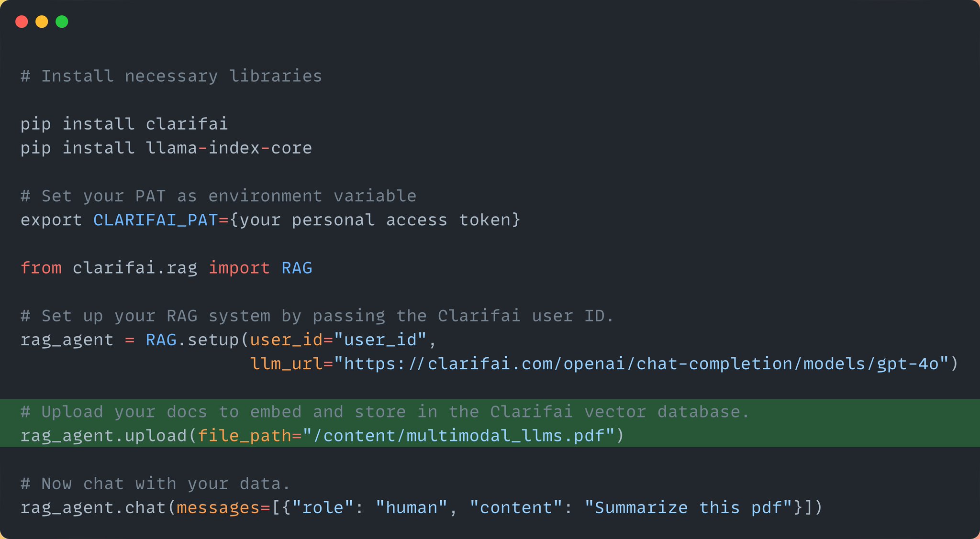Click the "Summarize this pdf" string
The image size is (980, 539).
pyautogui.click(x=688, y=507)
